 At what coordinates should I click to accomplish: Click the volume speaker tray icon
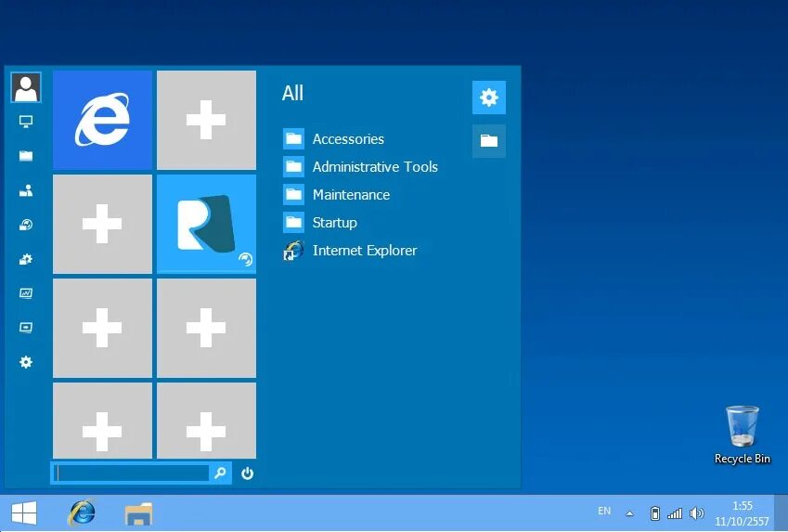coord(696,513)
